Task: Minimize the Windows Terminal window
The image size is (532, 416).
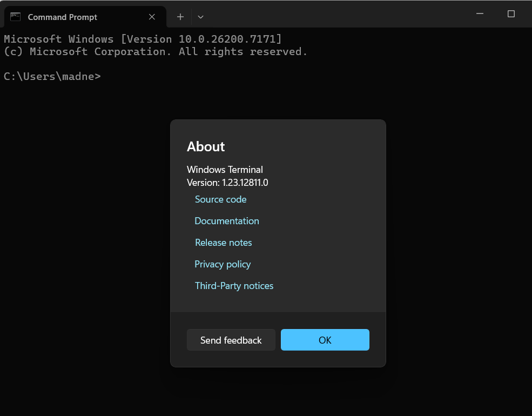Action: coord(479,14)
